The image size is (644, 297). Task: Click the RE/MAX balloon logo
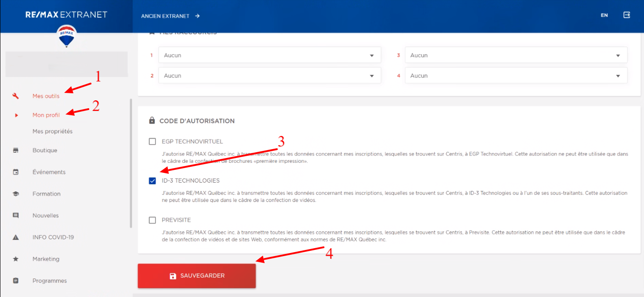[66, 37]
